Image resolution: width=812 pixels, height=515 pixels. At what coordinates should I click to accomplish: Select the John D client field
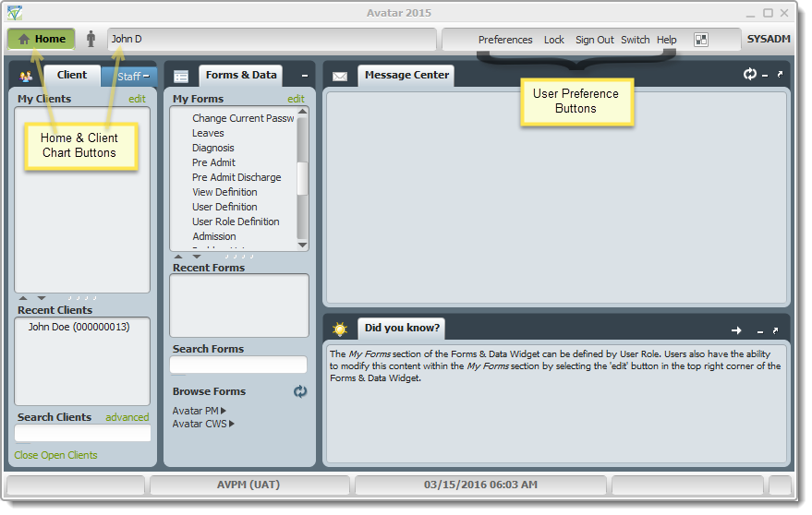click(272, 40)
